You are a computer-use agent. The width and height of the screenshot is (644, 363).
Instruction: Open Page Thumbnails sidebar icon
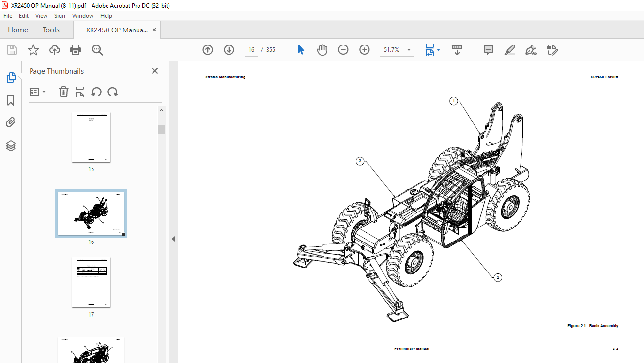click(x=11, y=77)
